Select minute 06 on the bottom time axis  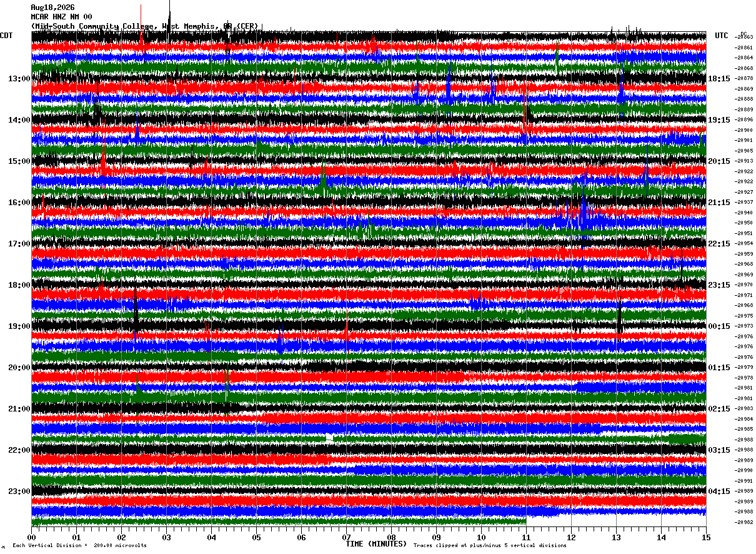click(x=301, y=537)
